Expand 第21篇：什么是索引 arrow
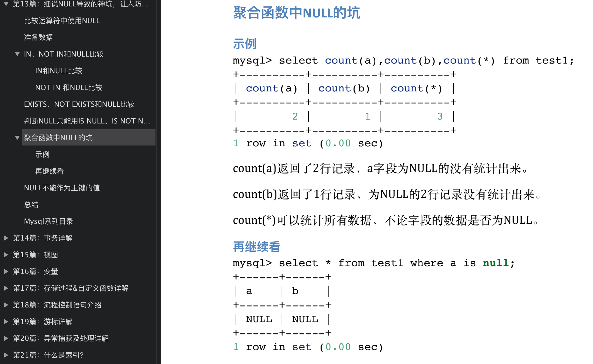 pos(6,355)
